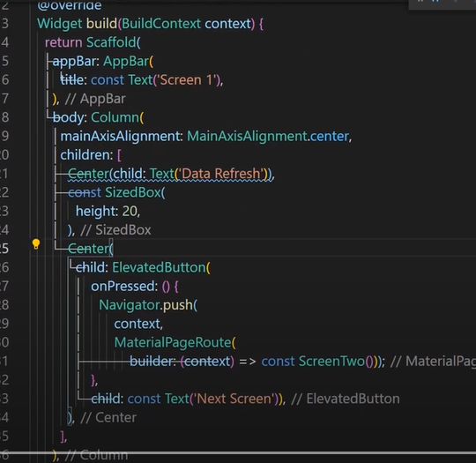Click the 'Screen 1' string literal
Viewport: 476px width, 463px height.
click(x=186, y=80)
